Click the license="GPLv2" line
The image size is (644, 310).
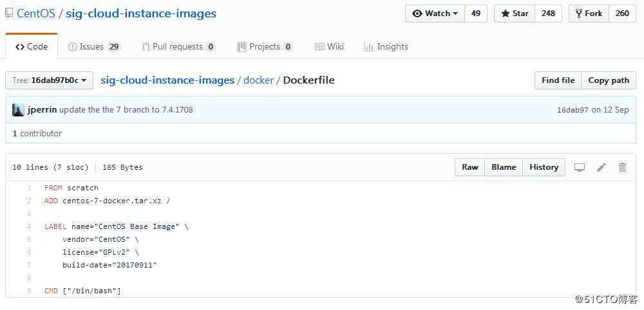click(100, 252)
